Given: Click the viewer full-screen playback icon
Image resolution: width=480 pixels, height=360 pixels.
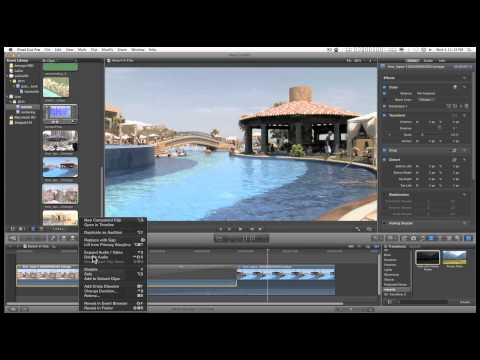Looking at the screenshot, I should tap(358, 229).
